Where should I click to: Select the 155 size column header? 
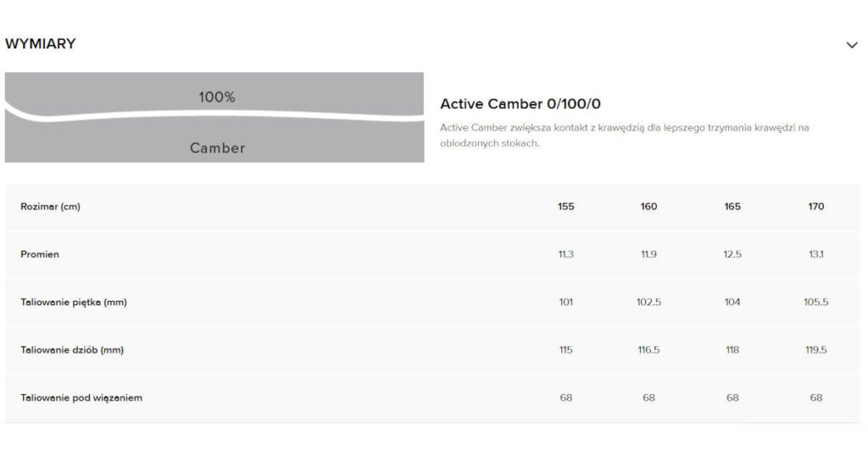pos(566,207)
